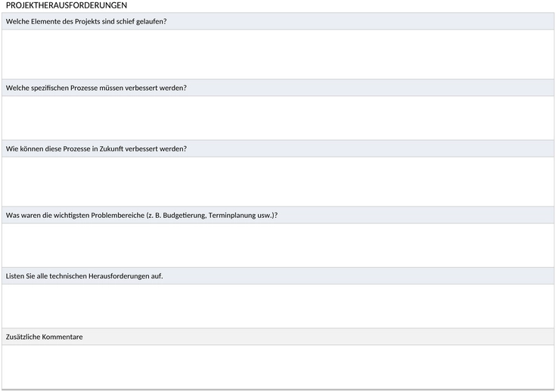Select the 'Listen Sie alle technischen Herausforderungen auf.' row
The height and width of the screenshot is (392, 556).
[x=278, y=276]
